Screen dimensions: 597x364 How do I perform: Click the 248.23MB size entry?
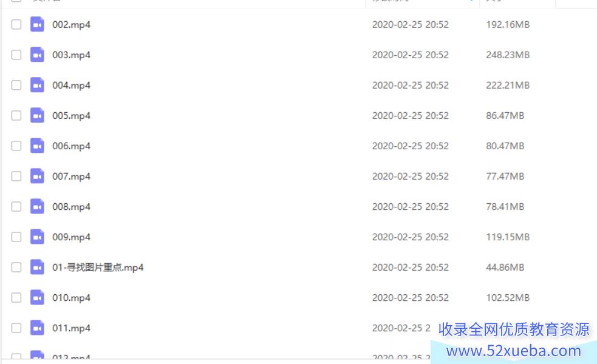pos(508,55)
